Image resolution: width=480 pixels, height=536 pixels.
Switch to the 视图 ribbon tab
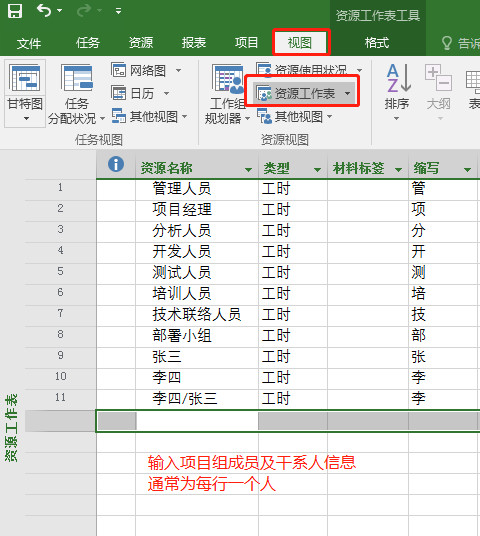pos(300,43)
